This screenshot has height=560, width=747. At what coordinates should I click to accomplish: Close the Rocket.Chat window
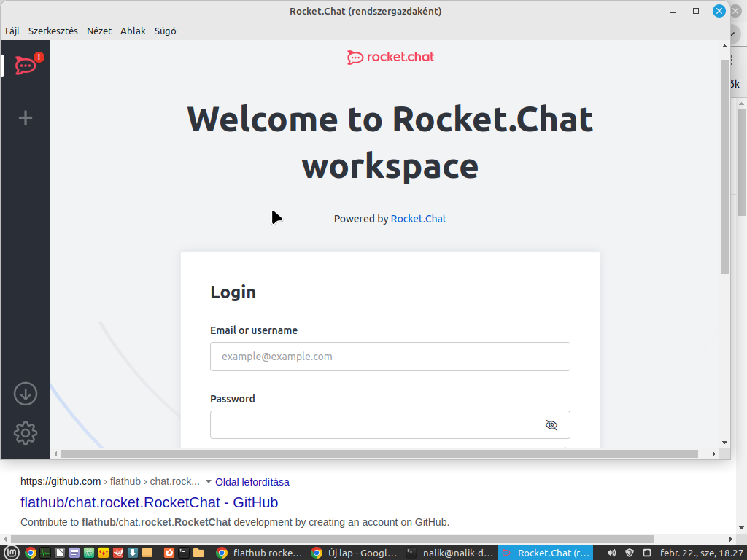[x=719, y=11]
